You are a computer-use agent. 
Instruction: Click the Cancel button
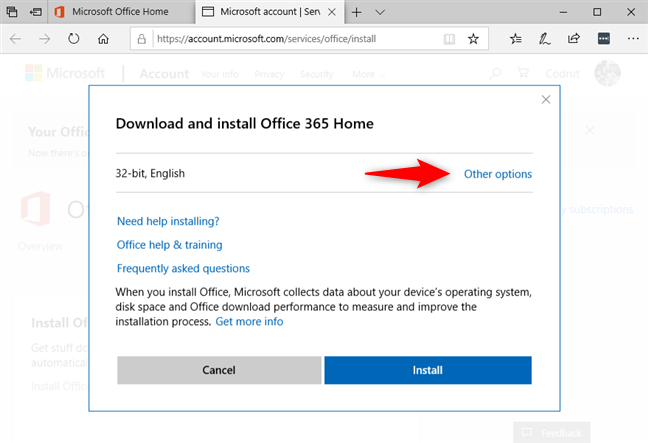219,370
